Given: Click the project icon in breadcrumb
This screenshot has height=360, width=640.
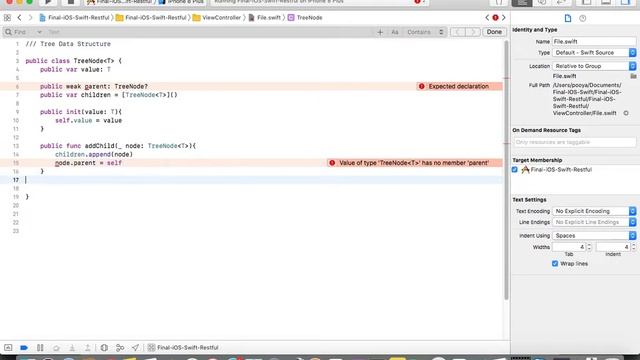Looking at the screenshot, I should click(42, 18).
